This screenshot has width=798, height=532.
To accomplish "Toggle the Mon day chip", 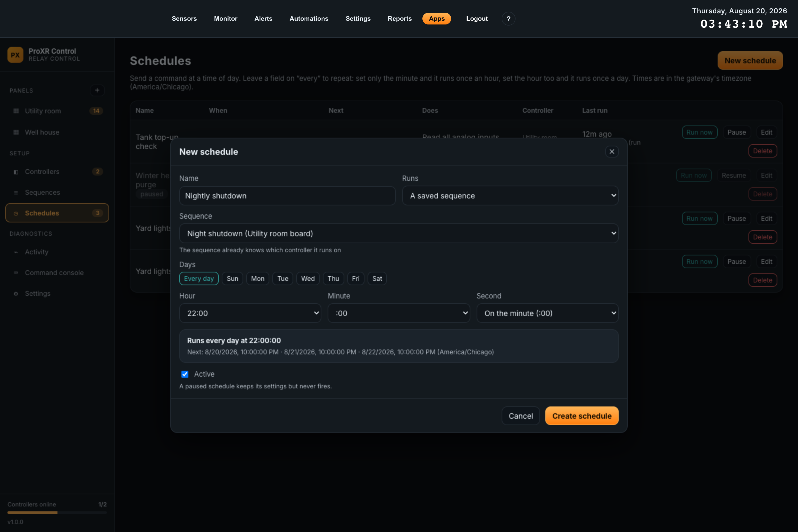I will click(x=257, y=279).
